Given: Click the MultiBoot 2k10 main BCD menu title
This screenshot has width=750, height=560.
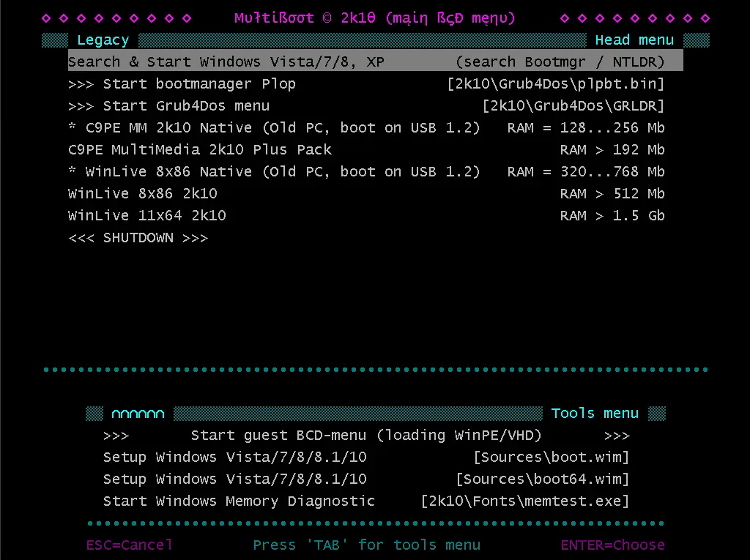Looking at the screenshot, I should 374,18.
